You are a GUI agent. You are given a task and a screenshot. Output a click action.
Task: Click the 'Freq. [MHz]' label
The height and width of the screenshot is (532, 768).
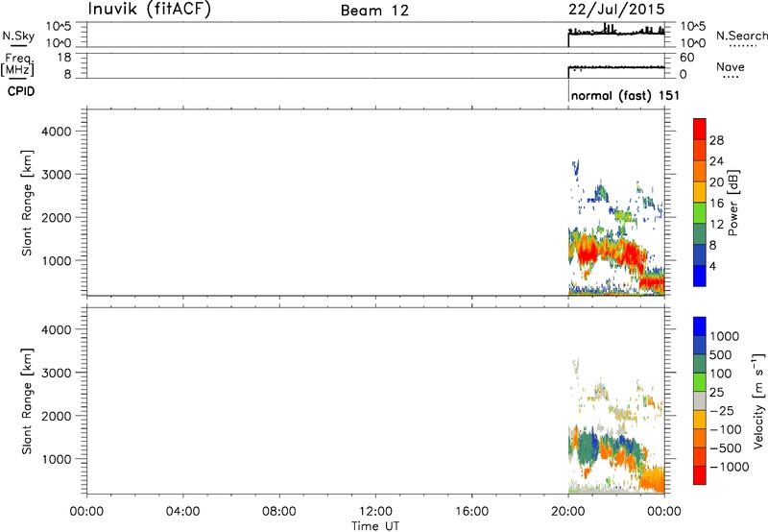click(17, 65)
